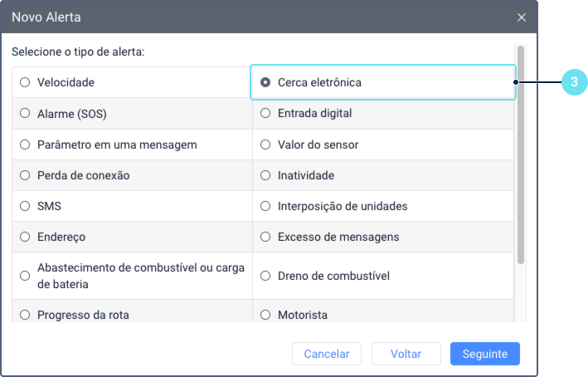Select the Velocidade alert type
This screenshot has width=588, height=377.
click(x=25, y=82)
